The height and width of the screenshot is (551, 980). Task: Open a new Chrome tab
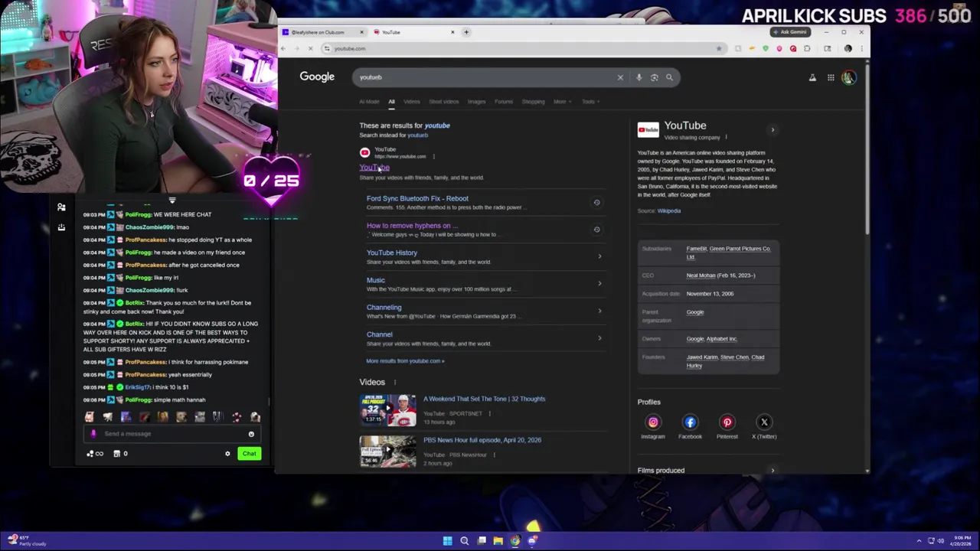click(466, 32)
